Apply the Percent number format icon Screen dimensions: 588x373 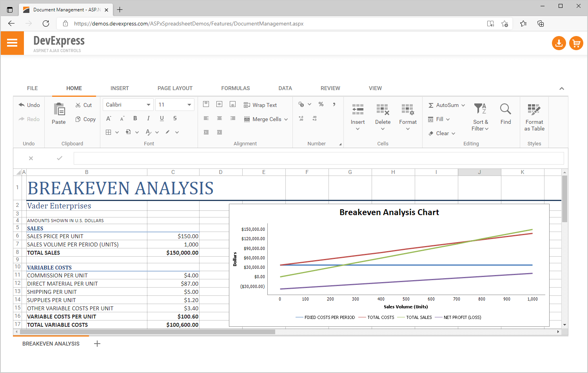click(x=321, y=104)
